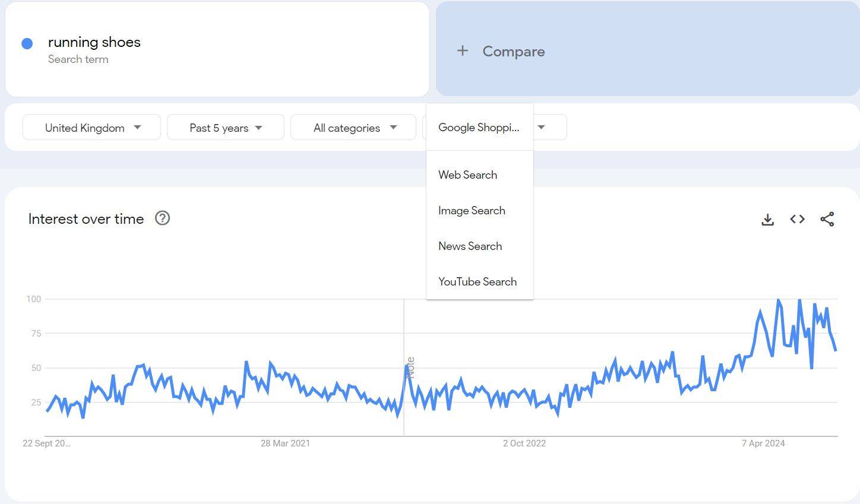Select Google Shopping in the dropdown
860x504 pixels.
coord(480,127)
